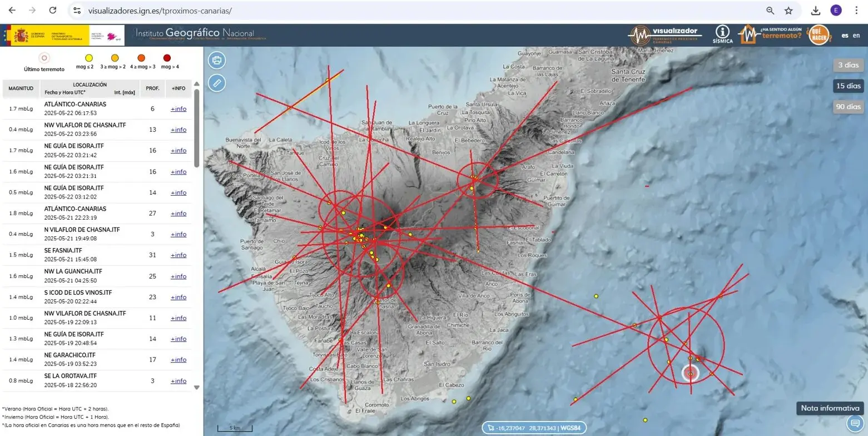Open +info for NW Vilaflor 03:23:56 quake
868x436 pixels.
(x=178, y=130)
